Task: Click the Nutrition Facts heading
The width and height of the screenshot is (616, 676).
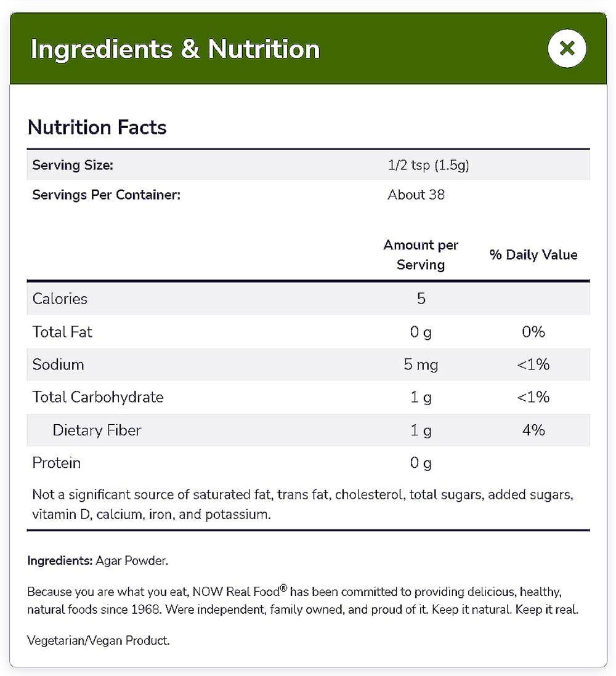Action: click(x=97, y=127)
